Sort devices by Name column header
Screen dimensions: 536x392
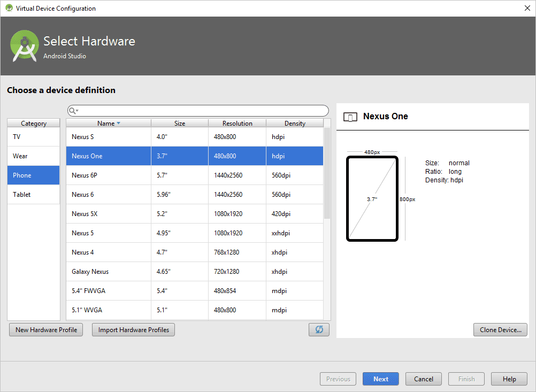click(x=109, y=123)
